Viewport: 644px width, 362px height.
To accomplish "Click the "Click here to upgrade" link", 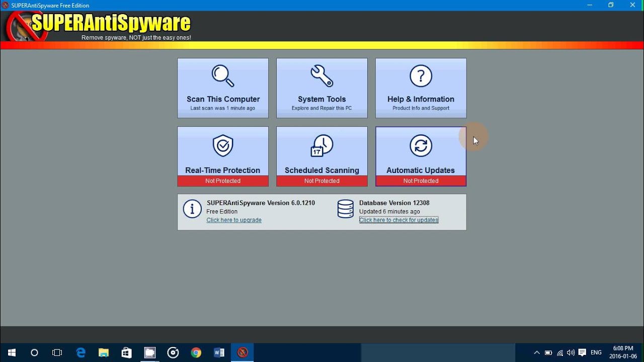I will pyautogui.click(x=234, y=220).
